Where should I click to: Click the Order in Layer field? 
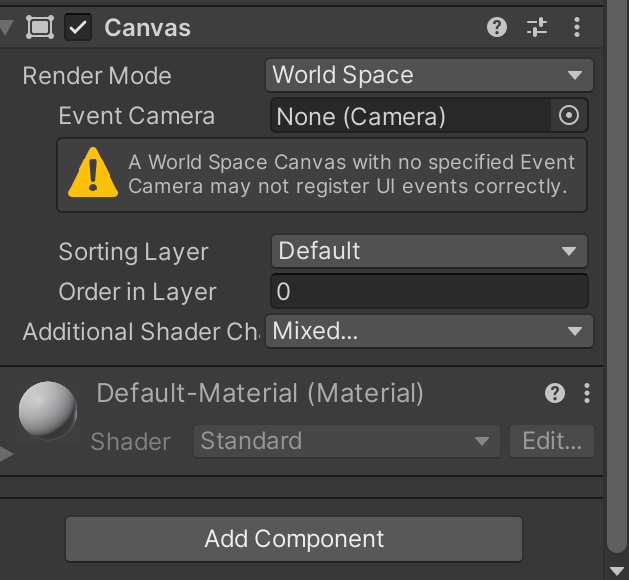pos(429,291)
